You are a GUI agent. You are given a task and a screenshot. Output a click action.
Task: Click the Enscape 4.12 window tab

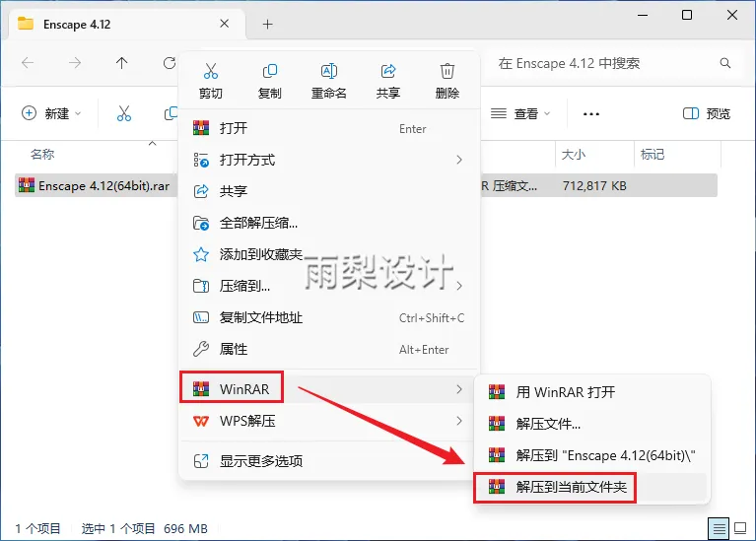pyautogui.click(x=127, y=24)
